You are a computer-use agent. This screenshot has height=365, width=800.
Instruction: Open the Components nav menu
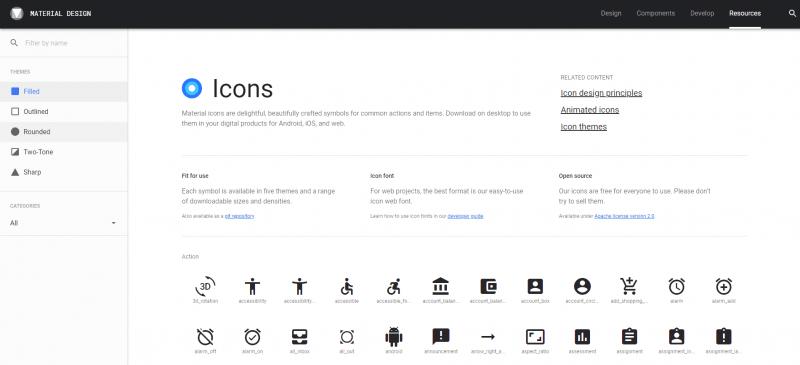[656, 13]
